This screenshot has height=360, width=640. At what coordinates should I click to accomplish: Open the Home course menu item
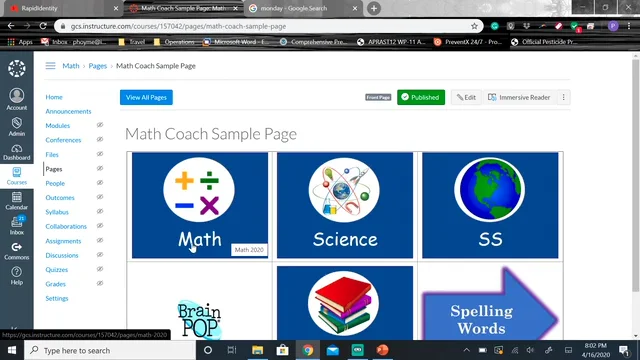[54, 97]
